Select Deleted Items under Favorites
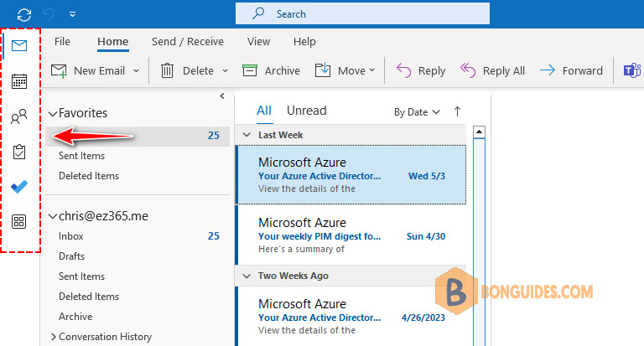 click(89, 176)
